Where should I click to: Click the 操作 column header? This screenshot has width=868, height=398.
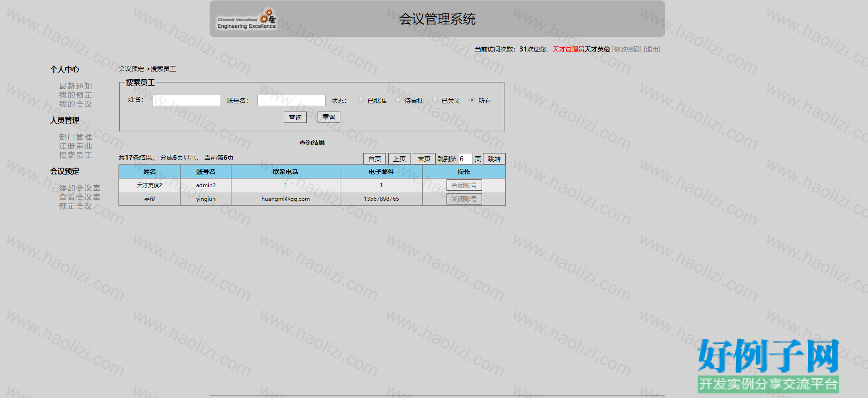(x=464, y=172)
